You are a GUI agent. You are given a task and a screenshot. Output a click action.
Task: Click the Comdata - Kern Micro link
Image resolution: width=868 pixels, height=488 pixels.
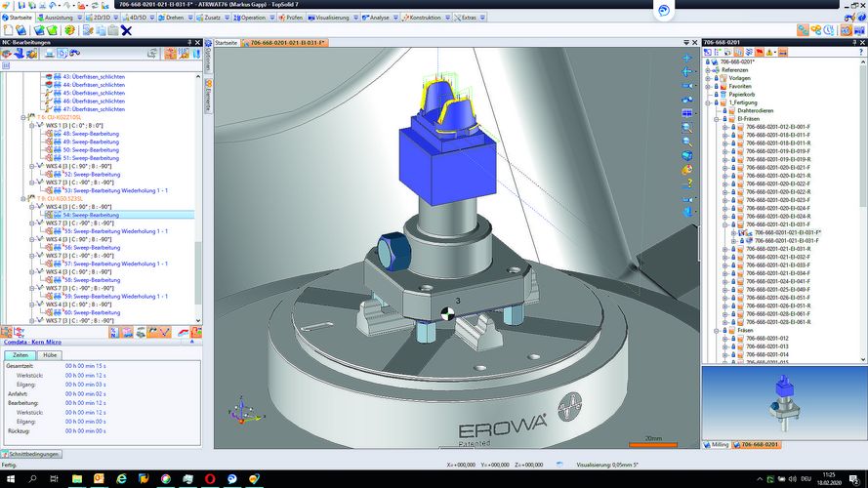point(32,342)
